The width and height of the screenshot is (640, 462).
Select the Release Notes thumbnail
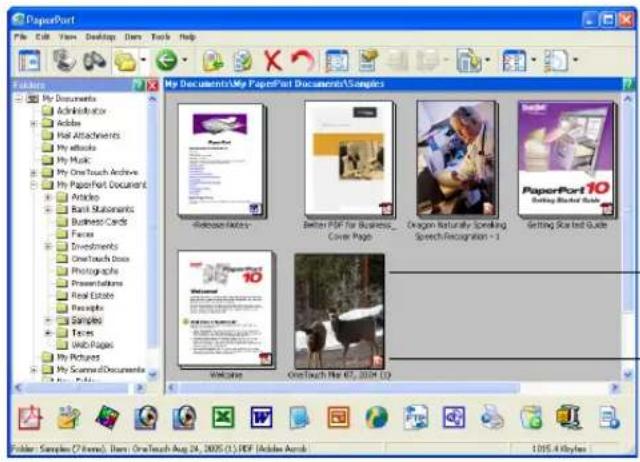tap(221, 160)
